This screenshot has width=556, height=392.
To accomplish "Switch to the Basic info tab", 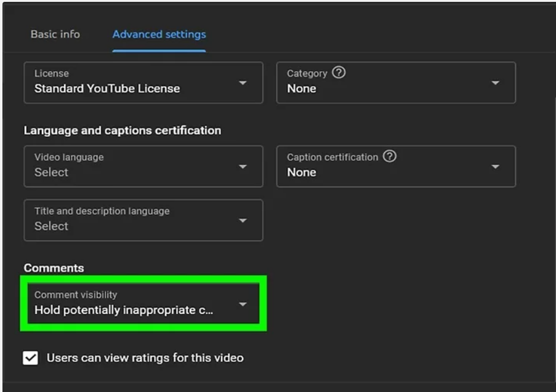I will (x=55, y=34).
